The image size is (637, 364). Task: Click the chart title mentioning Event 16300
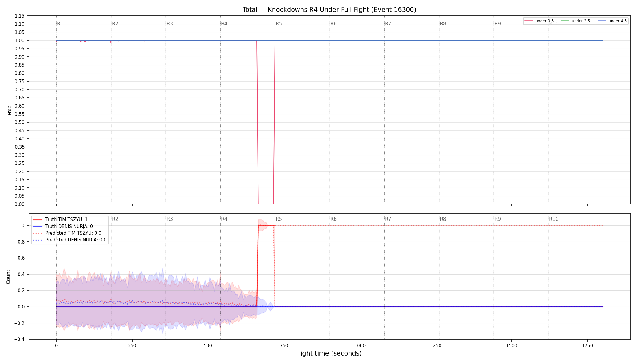pos(329,10)
